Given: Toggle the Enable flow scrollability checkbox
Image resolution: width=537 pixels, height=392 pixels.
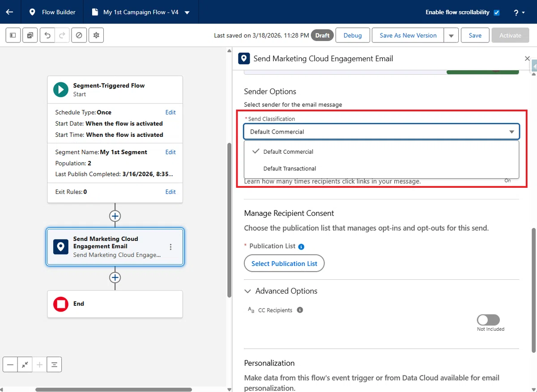Looking at the screenshot, I should pos(496,13).
